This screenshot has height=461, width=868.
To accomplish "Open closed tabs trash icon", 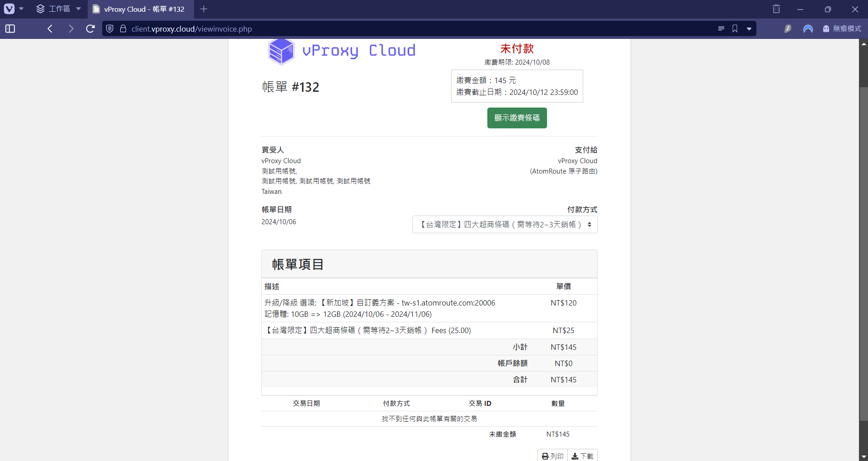I will point(776,9).
